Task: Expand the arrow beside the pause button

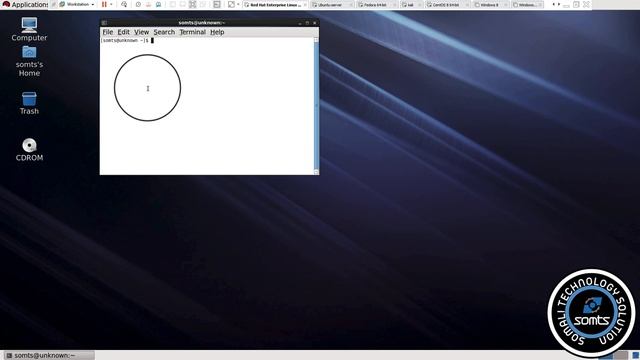Action: [x=111, y=4]
